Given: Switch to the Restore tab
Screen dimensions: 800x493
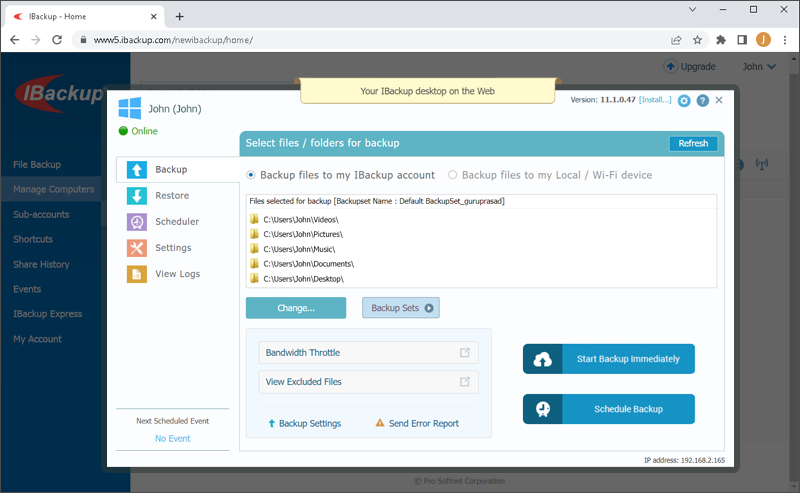Looking at the screenshot, I should (x=172, y=196).
